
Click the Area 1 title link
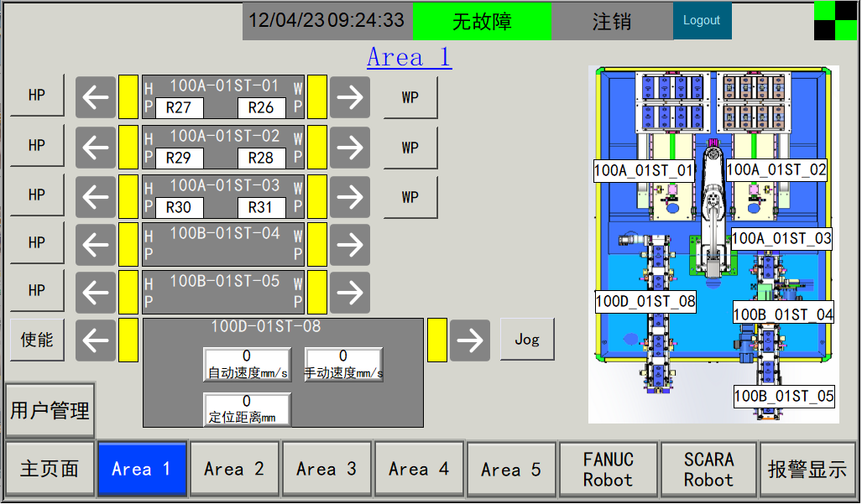409,57
